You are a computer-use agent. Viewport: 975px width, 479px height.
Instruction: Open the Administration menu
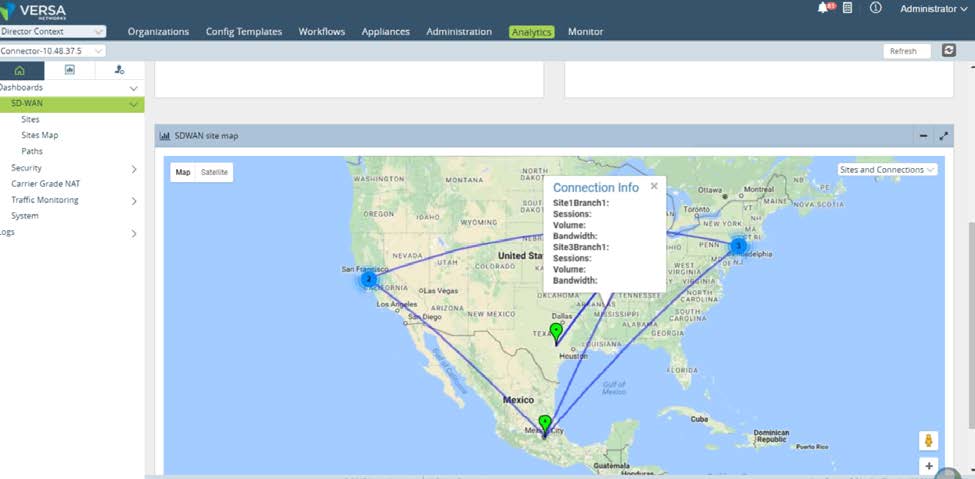point(459,32)
